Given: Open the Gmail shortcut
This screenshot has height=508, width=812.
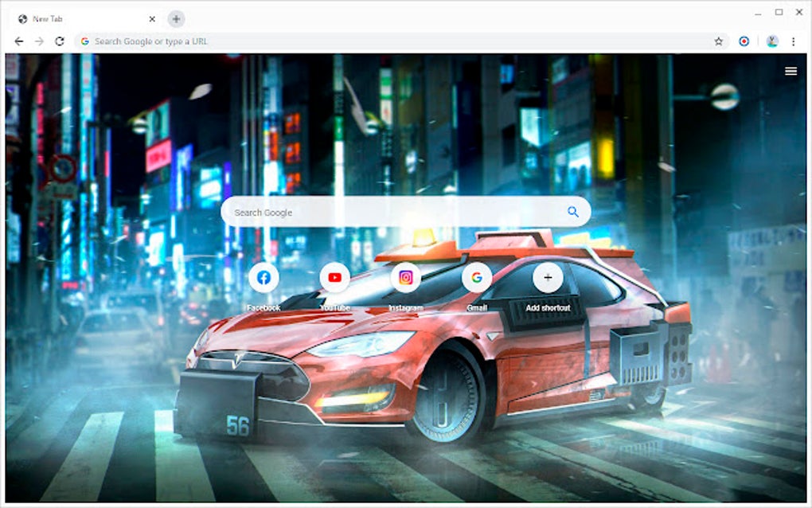Looking at the screenshot, I should click(x=476, y=278).
